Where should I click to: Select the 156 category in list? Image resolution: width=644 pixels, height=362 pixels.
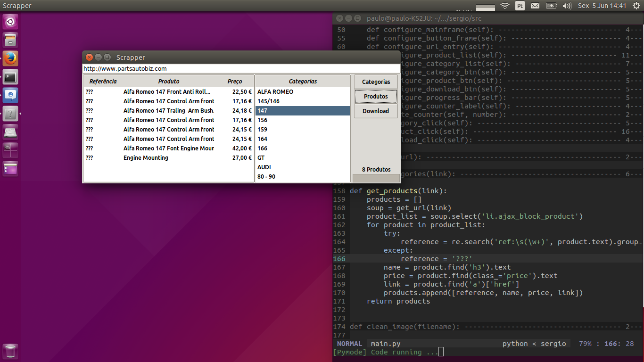(303, 120)
